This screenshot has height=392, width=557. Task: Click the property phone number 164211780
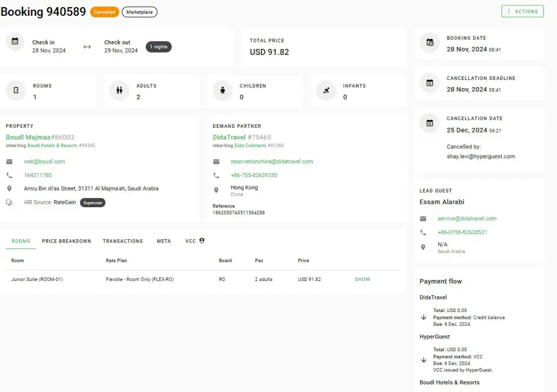point(38,176)
